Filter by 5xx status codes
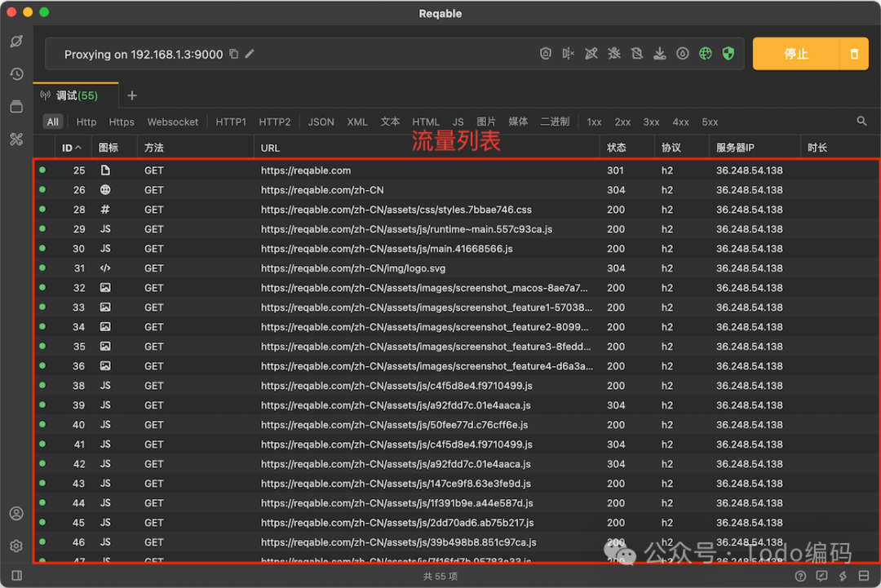This screenshot has width=881, height=588. pos(710,122)
